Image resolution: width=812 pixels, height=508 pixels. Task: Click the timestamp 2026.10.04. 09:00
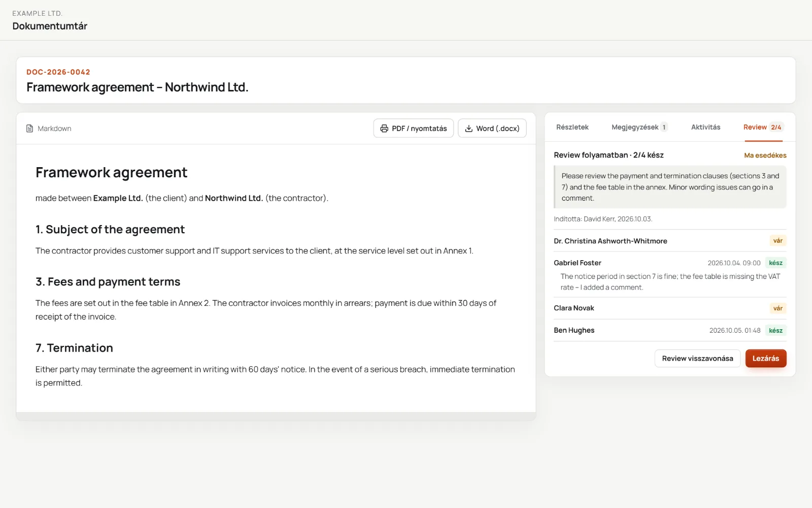click(734, 263)
